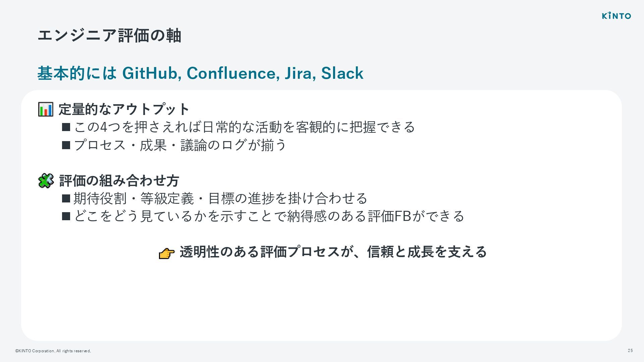Click the line この4つを押さえれば日常的な活動
The height and width of the screenshot is (362, 644).
pyautogui.click(x=244, y=127)
